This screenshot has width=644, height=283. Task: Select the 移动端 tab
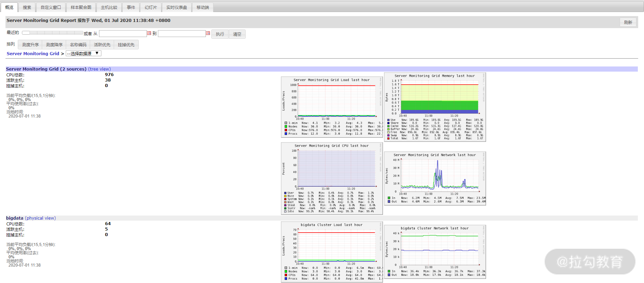pyautogui.click(x=203, y=7)
